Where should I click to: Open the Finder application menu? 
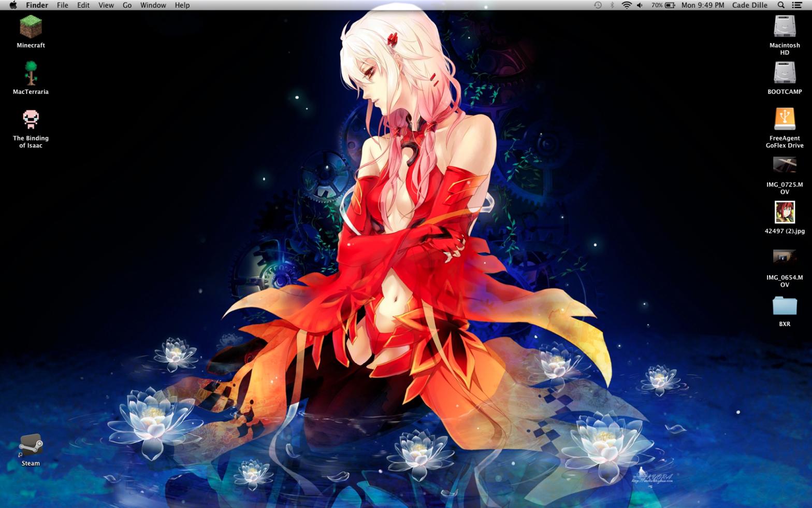[x=37, y=5]
